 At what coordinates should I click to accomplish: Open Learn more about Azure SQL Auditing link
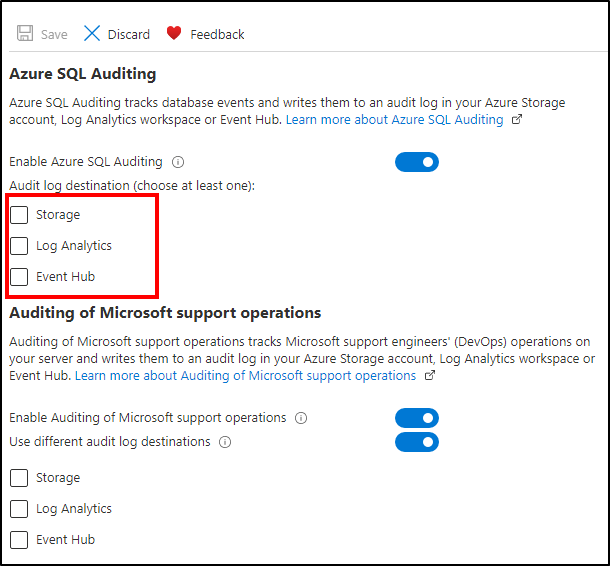394,120
